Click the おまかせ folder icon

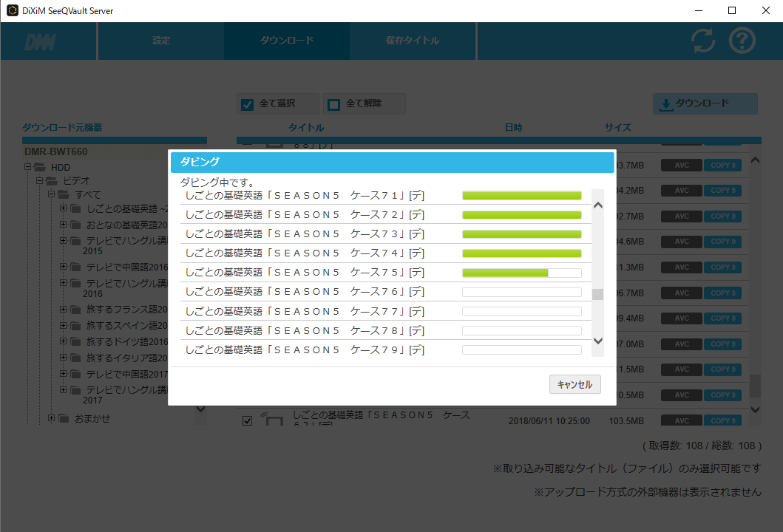(64, 419)
